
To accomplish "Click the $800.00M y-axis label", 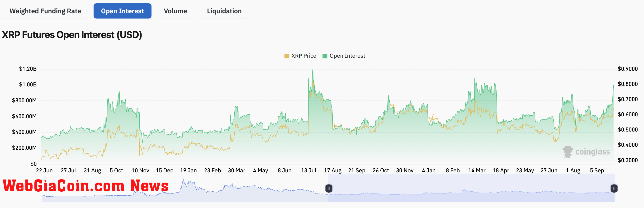I will 24,100.
